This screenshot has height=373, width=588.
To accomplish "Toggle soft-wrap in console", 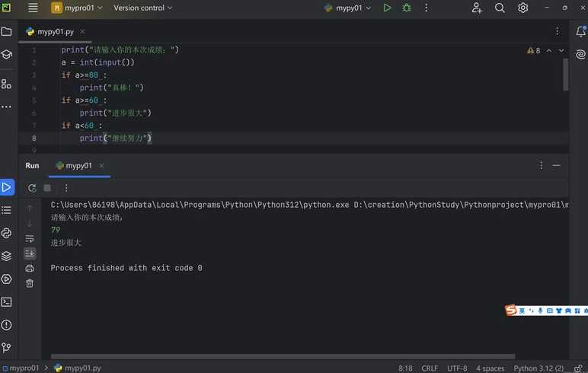I will coord(30,238).
